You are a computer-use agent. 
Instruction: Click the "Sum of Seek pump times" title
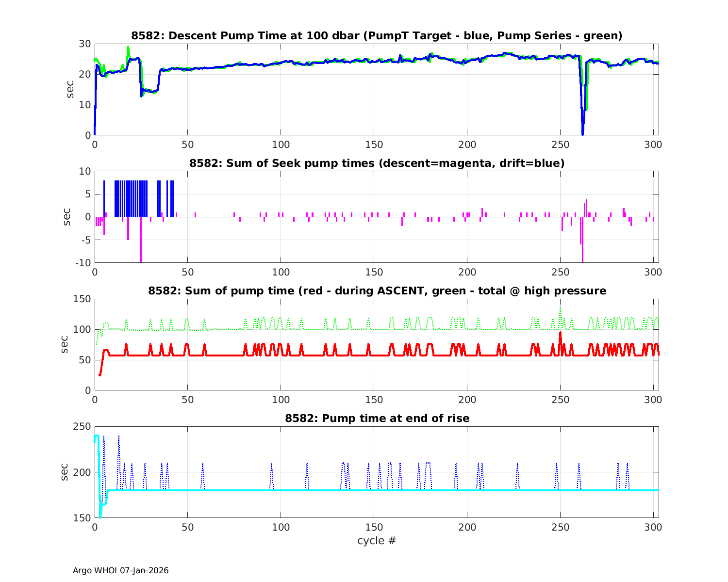pos(377,163)
